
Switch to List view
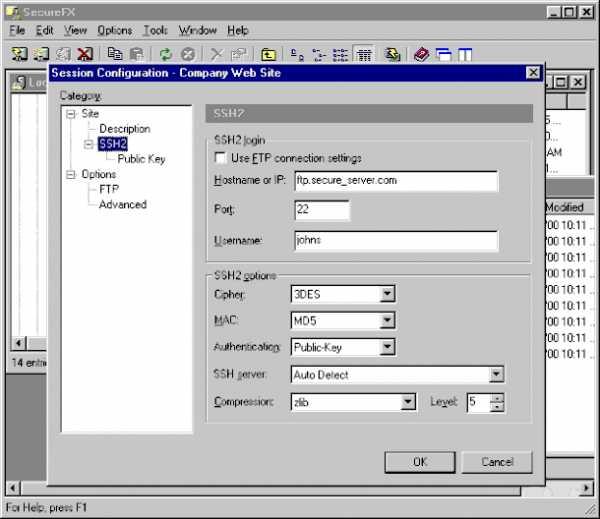pos(340,54)
